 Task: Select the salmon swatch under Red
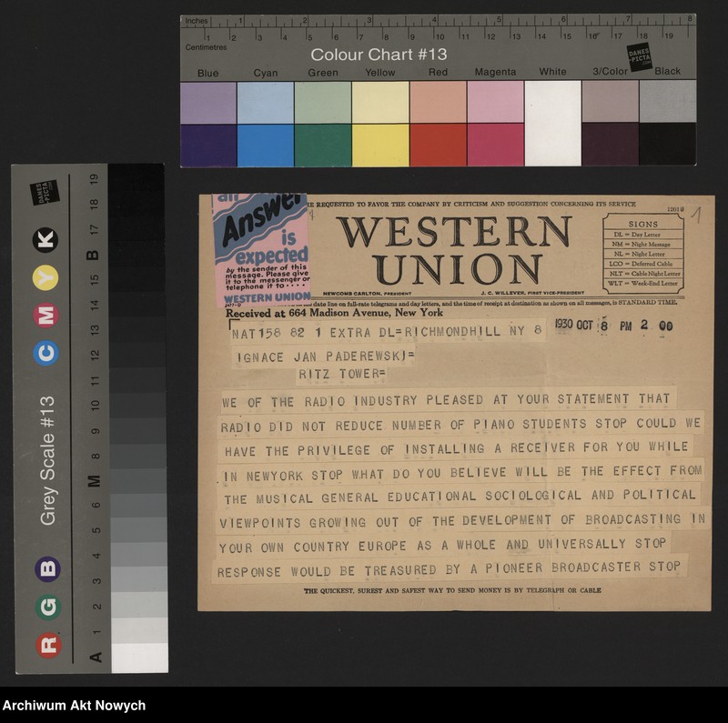(438, 102)
